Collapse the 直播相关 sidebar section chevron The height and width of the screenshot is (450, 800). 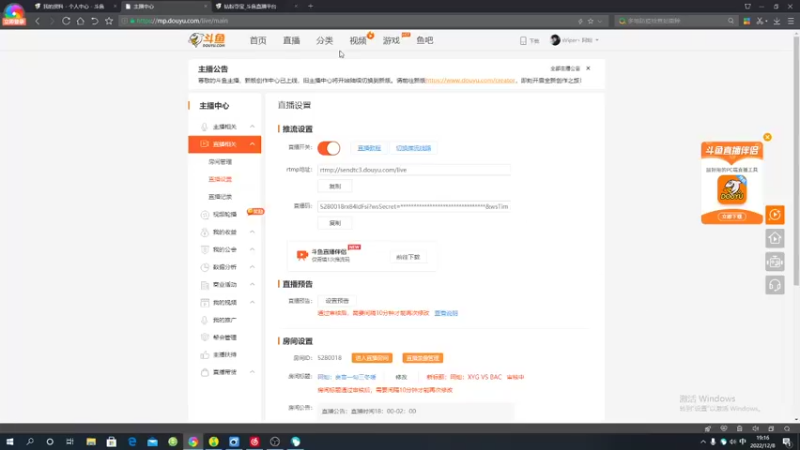[252, 144]
